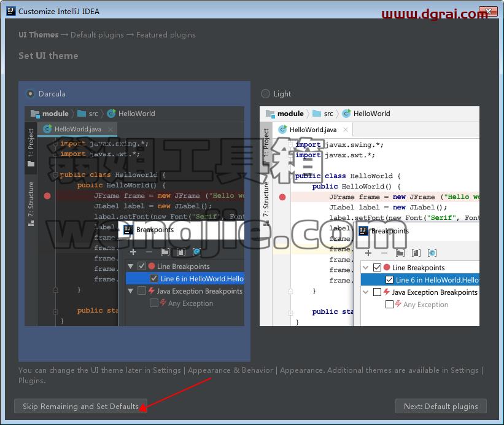The image size is (504, 425).
Task: Toggle Java Exception Breakpoints checkbox in Darcula preview
Action: click(x=142, y=290)
